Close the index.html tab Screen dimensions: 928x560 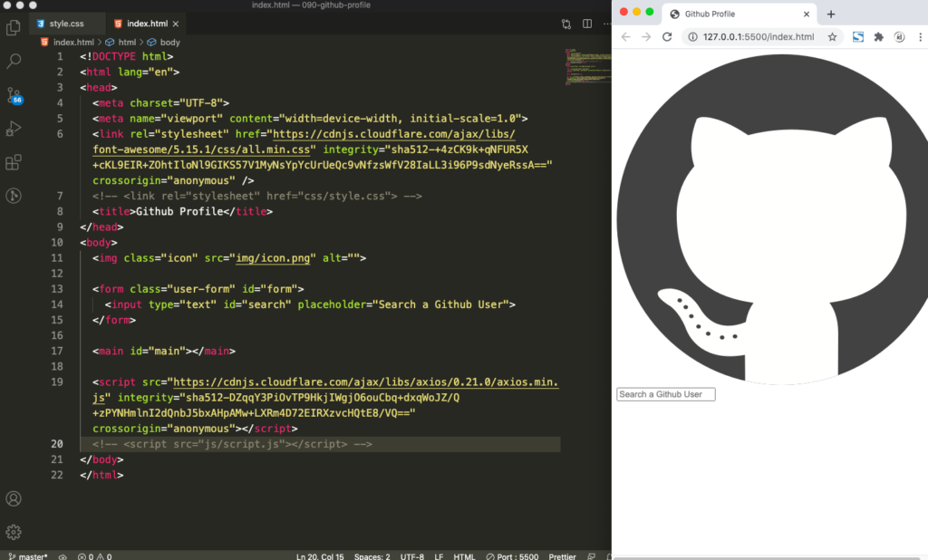(x=176, y=24)
